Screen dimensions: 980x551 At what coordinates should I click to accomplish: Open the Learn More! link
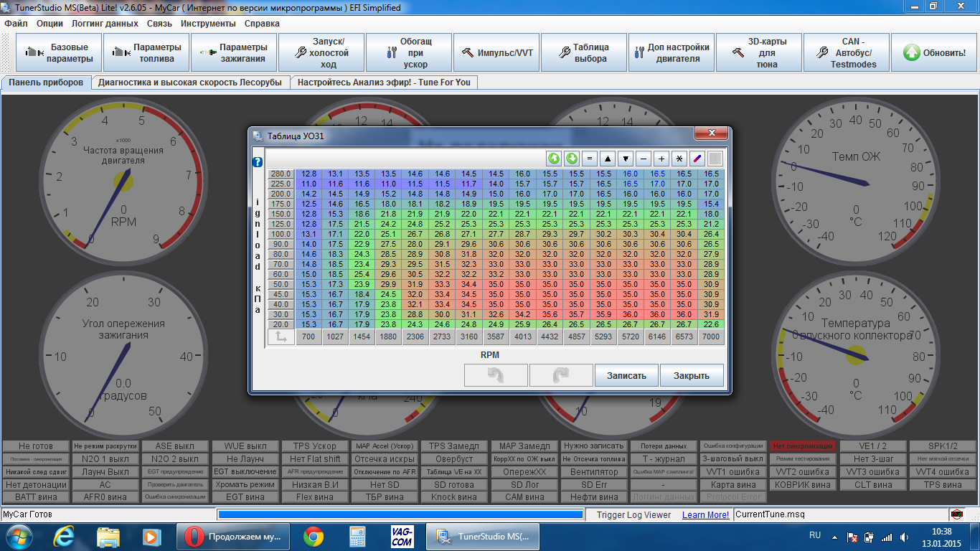pos(705,514)
